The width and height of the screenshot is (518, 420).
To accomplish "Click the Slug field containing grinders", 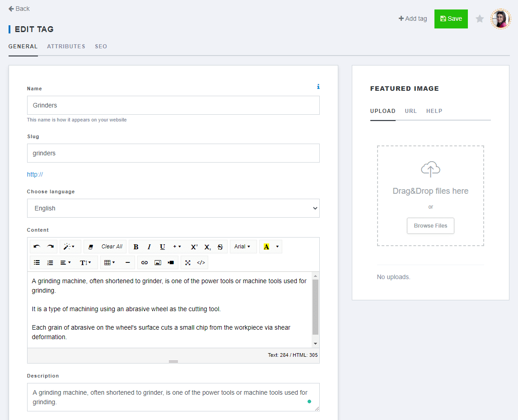I will (x=173, y=153).
